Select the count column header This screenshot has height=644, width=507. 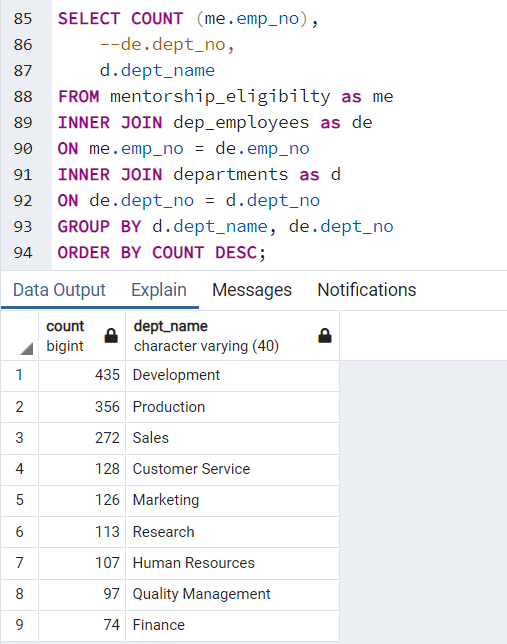(x=82, y=336)
